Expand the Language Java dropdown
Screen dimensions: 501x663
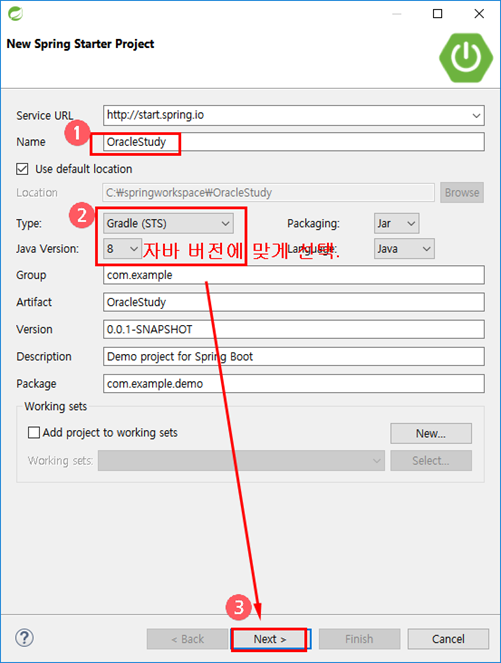pos(404,249)
